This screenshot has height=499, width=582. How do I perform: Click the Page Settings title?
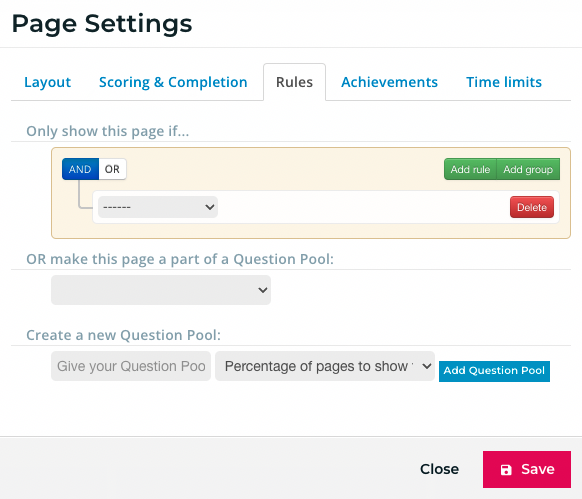coord(102,24)
